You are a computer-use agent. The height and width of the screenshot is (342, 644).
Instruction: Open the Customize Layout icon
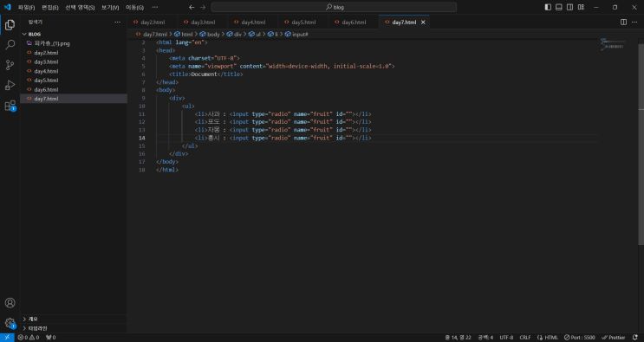pyautogui.click(x=582, y=8)
